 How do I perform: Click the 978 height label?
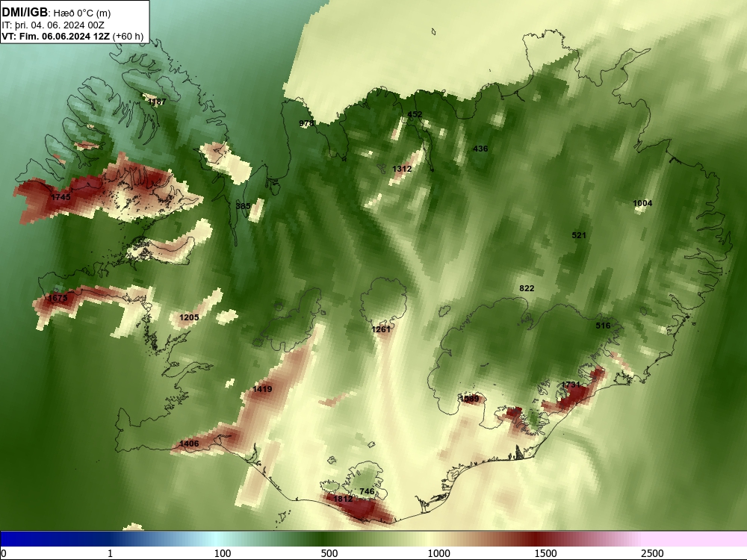tap(306, 123)
